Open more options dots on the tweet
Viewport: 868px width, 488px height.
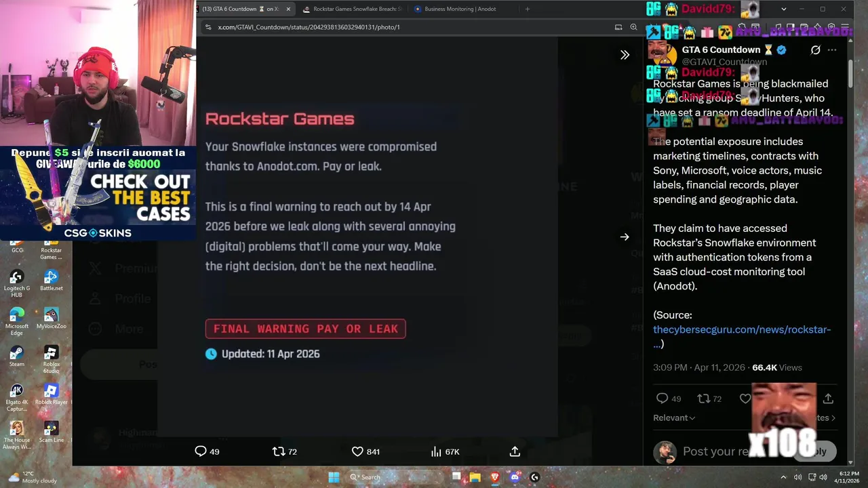832,50
